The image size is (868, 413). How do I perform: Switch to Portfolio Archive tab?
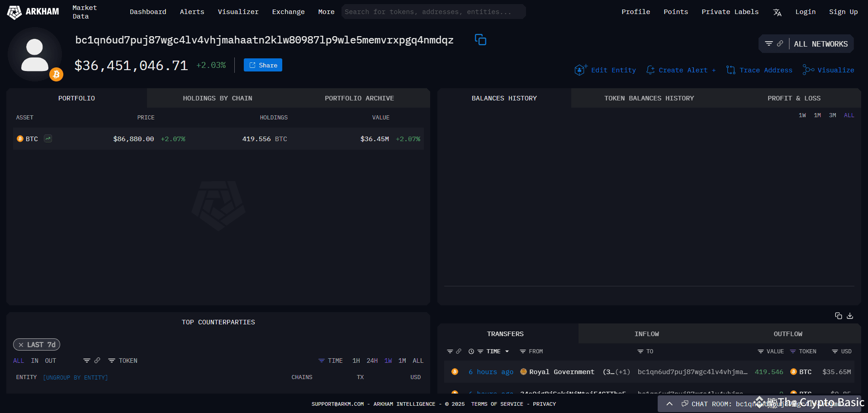click(x=359, y=98)
